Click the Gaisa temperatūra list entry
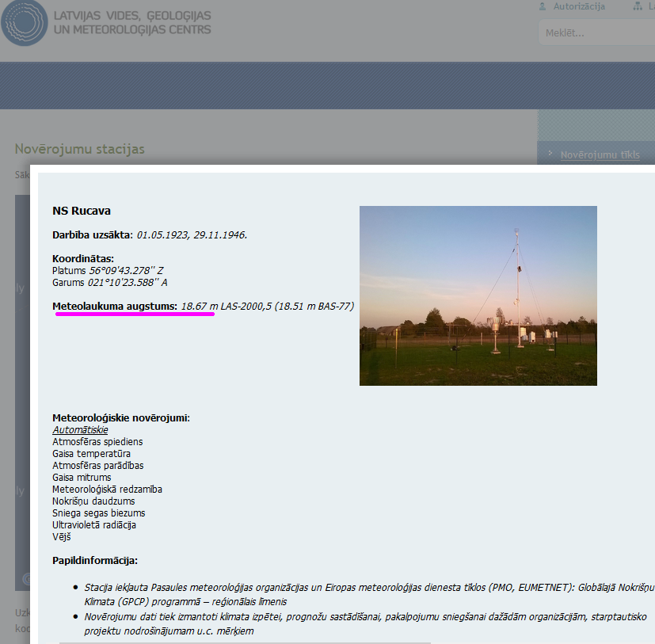Image resolution: width=655 pixels, height=644 pixels. point(92,454)
